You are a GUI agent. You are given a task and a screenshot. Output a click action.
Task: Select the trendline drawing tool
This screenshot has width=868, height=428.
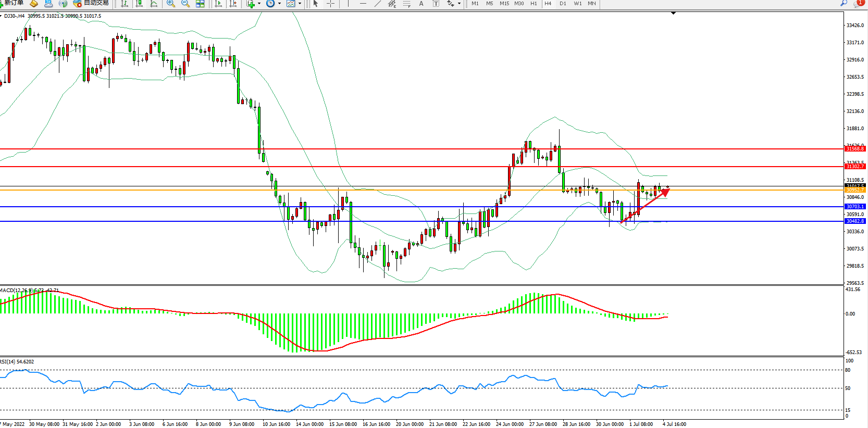378,4
